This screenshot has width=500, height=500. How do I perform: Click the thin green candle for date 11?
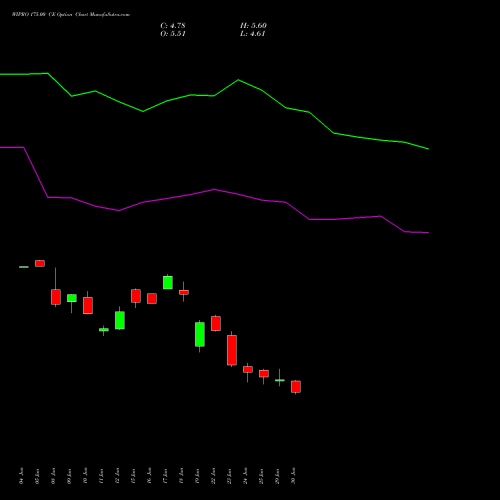(x=104, y=330)
